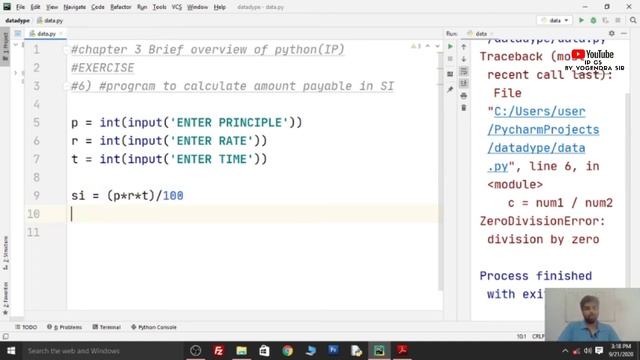Open the Window menu
This screenshot has width=640, height=360.
[198, 7]
